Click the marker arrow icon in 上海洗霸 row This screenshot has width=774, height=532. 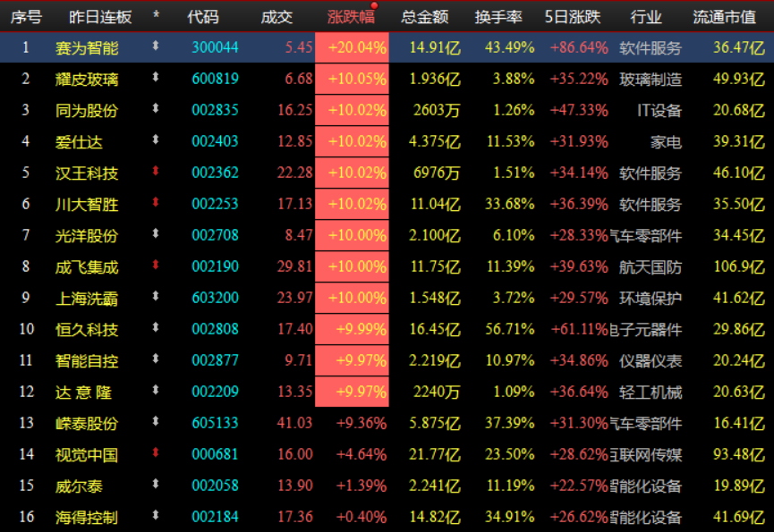point(156,296)
